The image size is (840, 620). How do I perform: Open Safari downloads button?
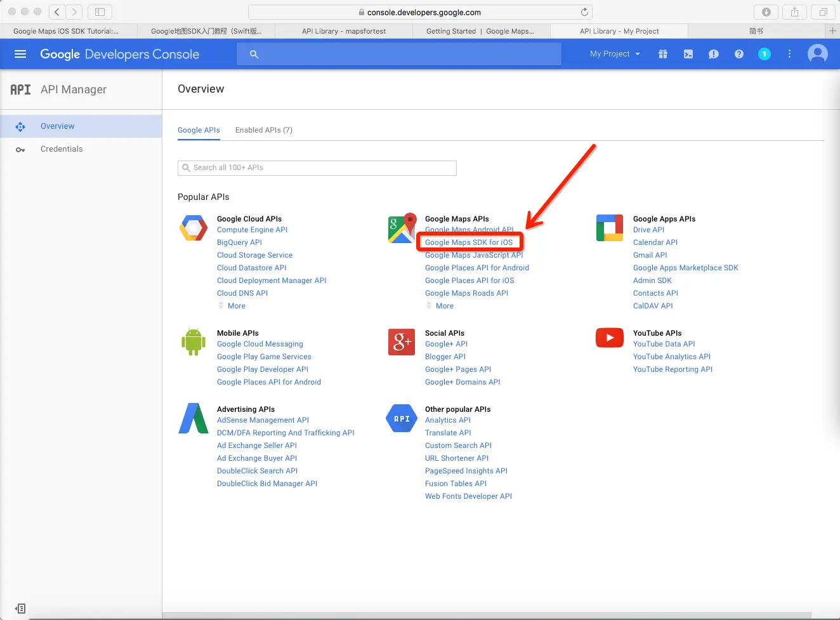coord(766,12)
